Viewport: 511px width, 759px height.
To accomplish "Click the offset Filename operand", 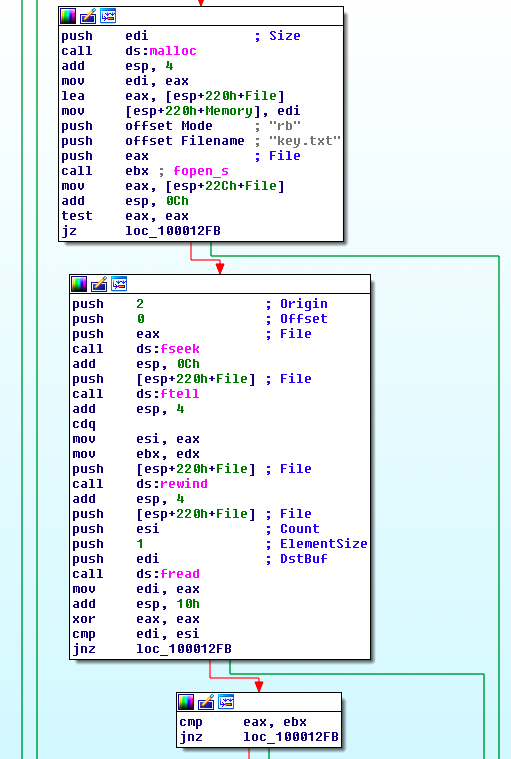I will click(185, 141).
